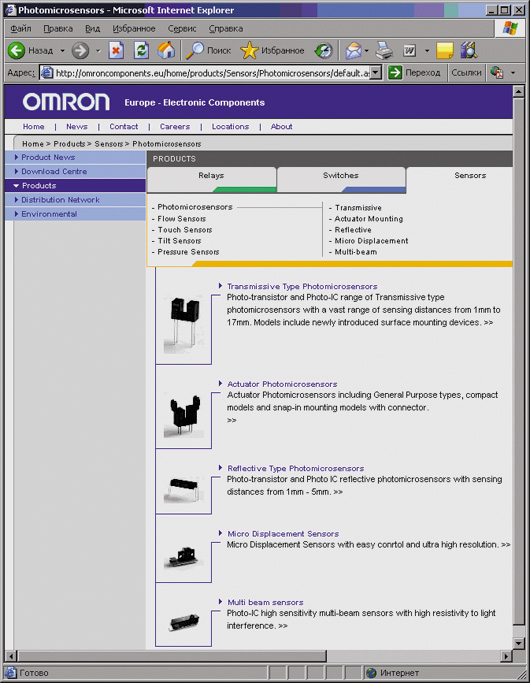Select Touch Sensors in product list
The height and width of the screenshot is (683, 530).
[x=185, y=230]
